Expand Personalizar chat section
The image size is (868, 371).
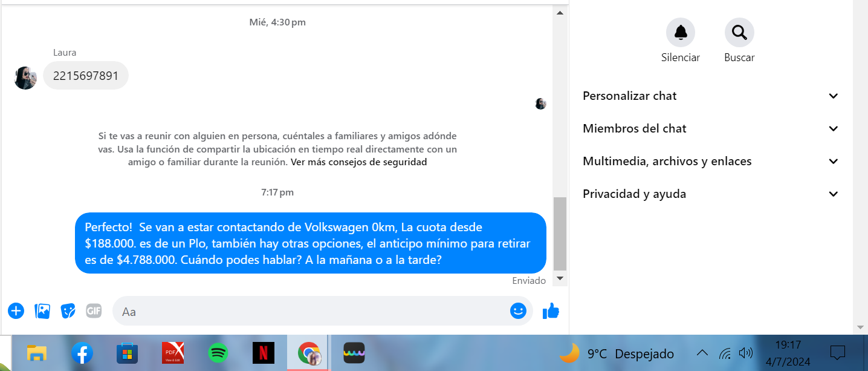click(711, 96)
